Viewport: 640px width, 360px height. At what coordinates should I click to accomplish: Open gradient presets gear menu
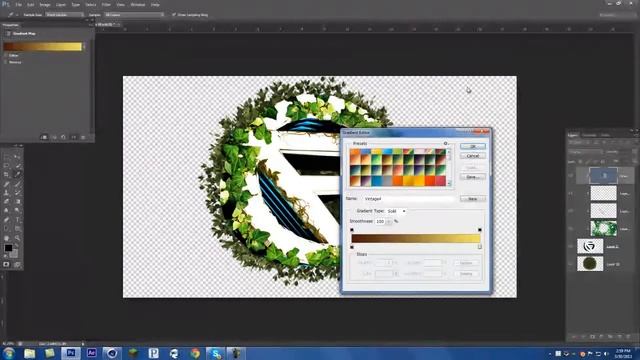pos(446,144)
